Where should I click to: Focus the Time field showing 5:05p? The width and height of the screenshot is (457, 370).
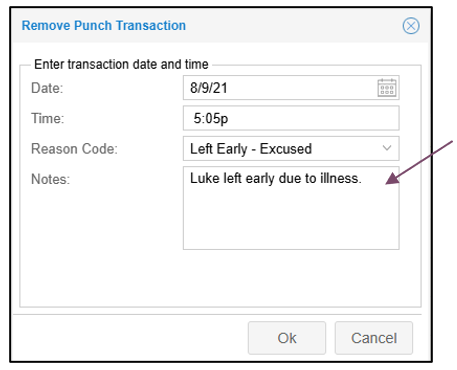(x=291, y=118)
